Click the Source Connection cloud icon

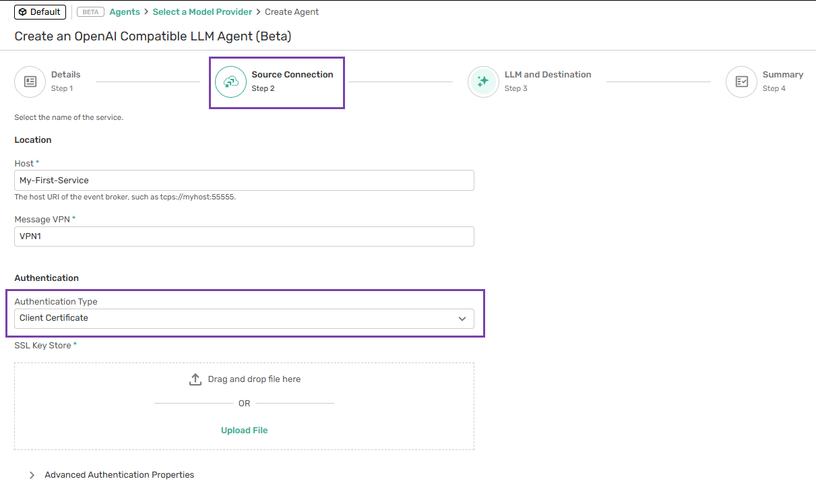click(x=230, y=82)
